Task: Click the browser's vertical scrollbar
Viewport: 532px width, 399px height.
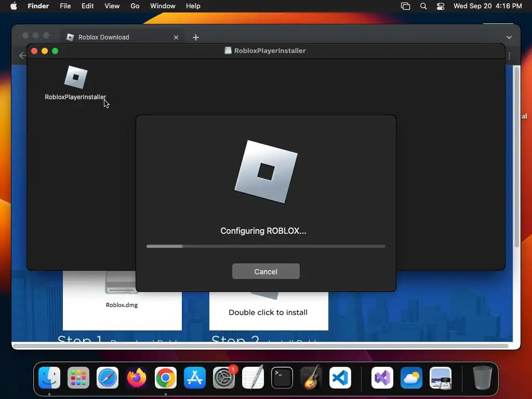Action: pos(517,157)
